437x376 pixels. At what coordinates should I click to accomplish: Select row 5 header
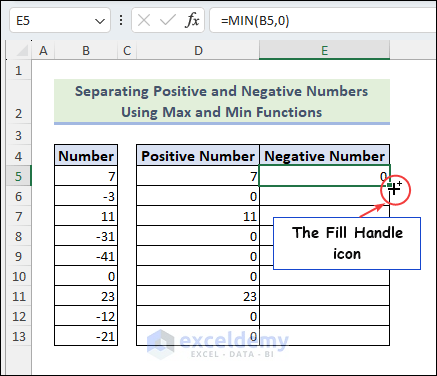[x=18, y=176]
